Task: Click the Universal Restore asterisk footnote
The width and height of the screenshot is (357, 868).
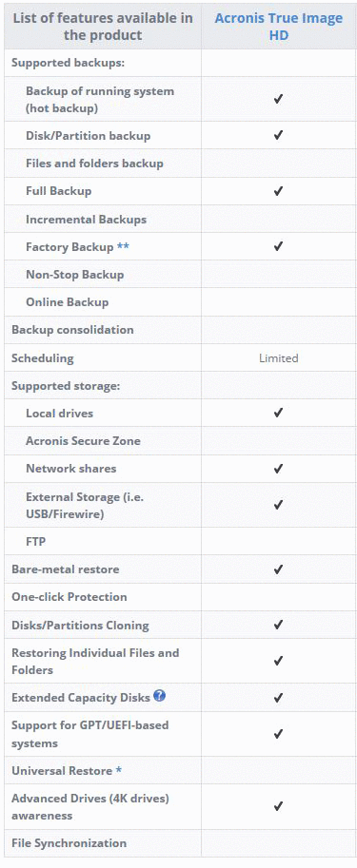Action: point(118,770)
